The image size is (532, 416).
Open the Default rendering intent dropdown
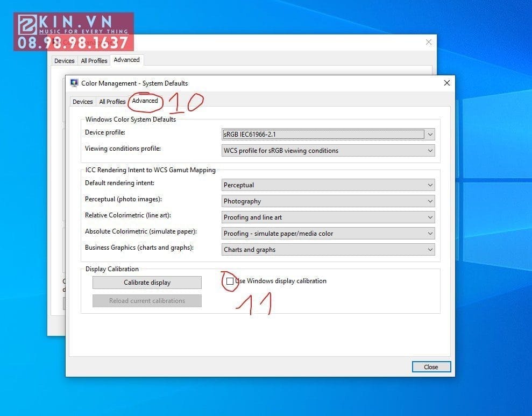click(429, 185)
